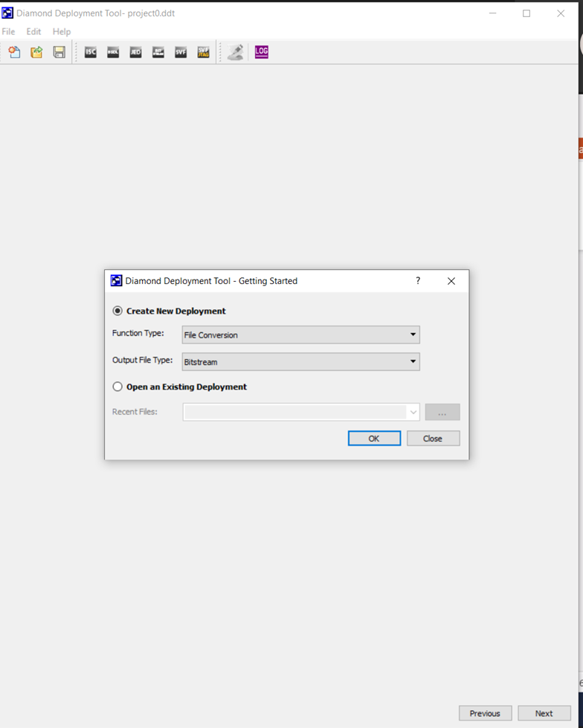Click the BSDL toolbar icon

(x=113, y=52)
